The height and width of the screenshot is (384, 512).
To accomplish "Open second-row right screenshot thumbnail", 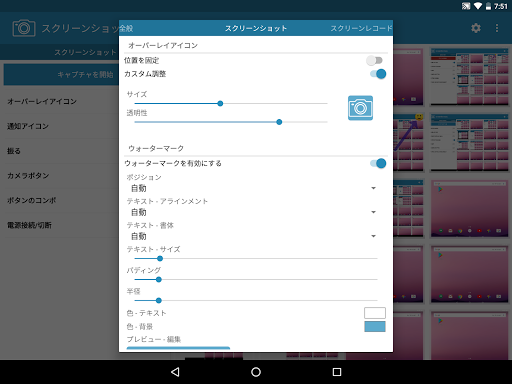I will [470, 143].
